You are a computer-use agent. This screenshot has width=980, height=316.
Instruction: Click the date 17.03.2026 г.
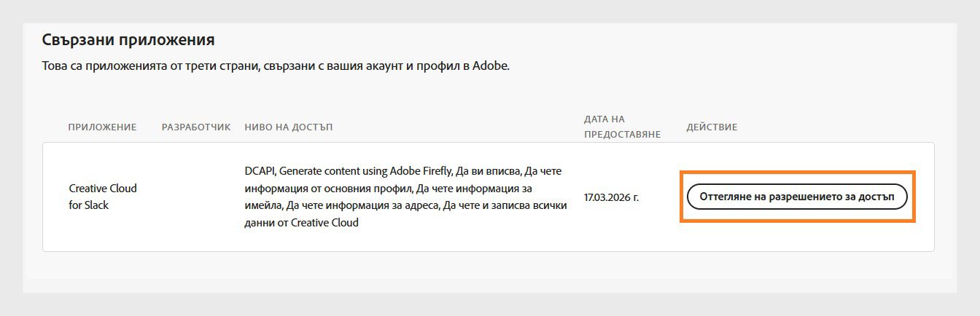coord(611,197)
